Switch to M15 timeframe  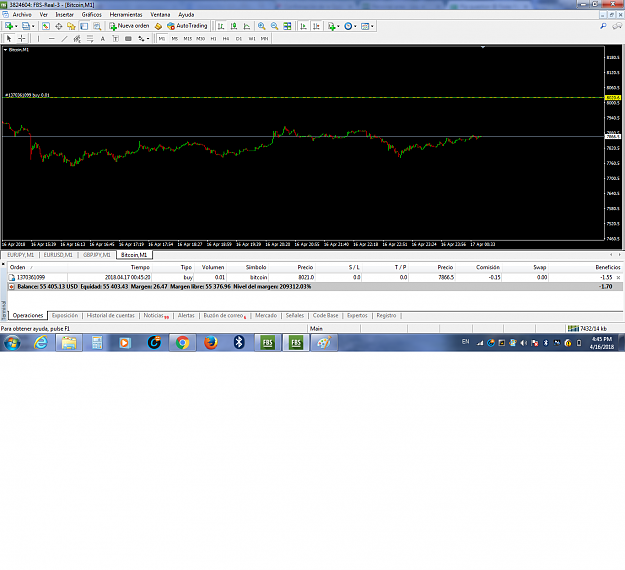click(x=187, y=39)
